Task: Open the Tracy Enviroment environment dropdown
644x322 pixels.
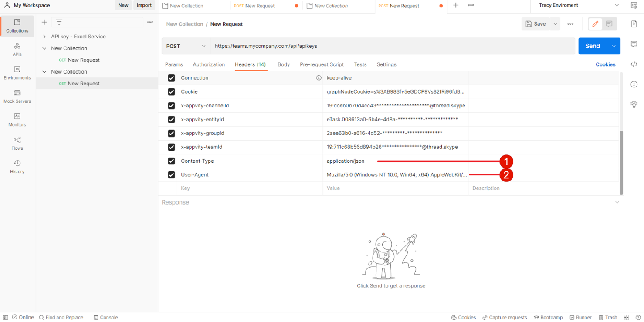Action: [579, 6]
